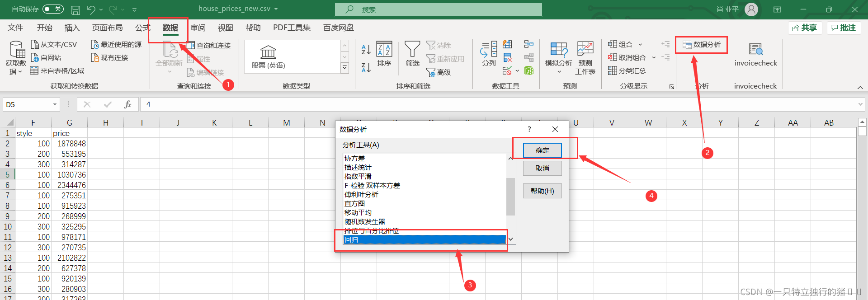Show the Show Detail outline icon
The width and height of the screenshot is (868, 300).
pyautogui.click(x=665, y=44)
